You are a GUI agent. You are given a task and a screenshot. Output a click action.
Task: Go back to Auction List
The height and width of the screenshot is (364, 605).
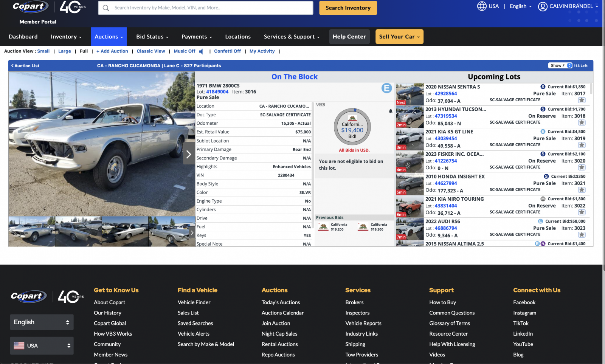[x=25, y=66]
